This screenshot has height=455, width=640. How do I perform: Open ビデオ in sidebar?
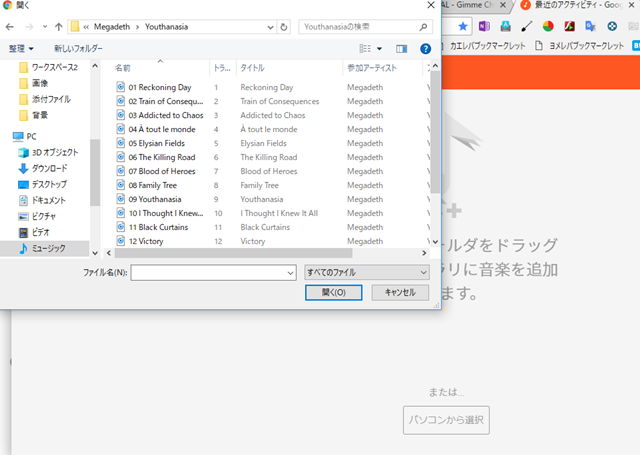tap(34, 232)
